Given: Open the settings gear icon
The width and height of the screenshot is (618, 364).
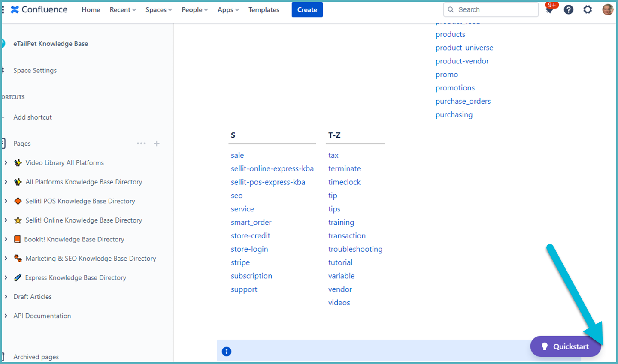Looking at the screenshot, I should coord(588,9).
